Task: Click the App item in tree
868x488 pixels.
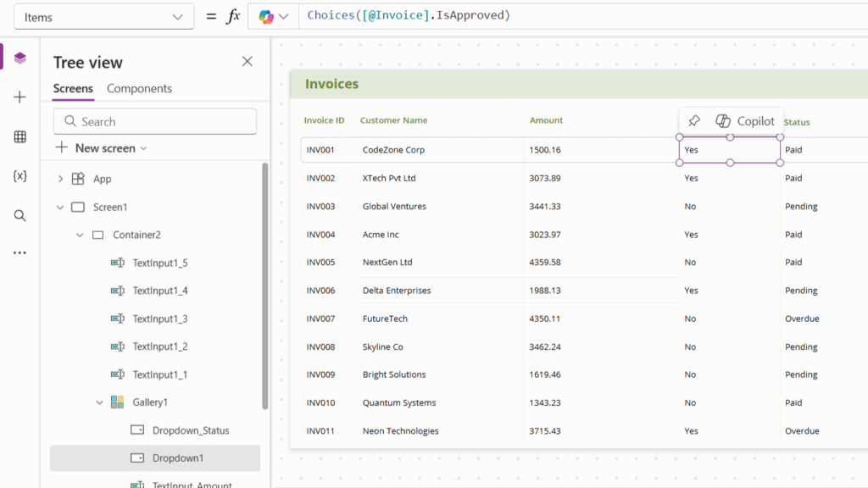Action: click(x=102, y=179)
